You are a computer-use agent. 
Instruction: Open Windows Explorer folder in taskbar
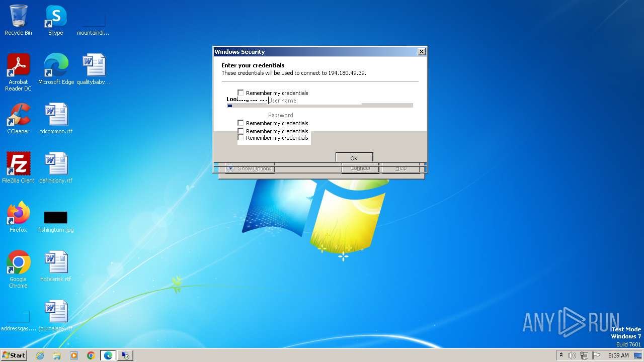pyautogui.click(x=57, y=355)
